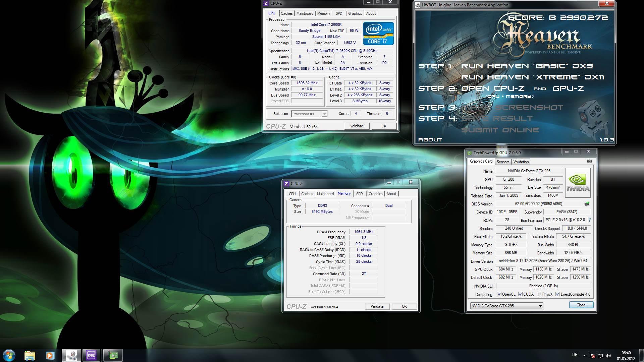The image size is (644, 362).
Task: Click Submit Online in HWBOT window
Action: click(x=500, y=130)
